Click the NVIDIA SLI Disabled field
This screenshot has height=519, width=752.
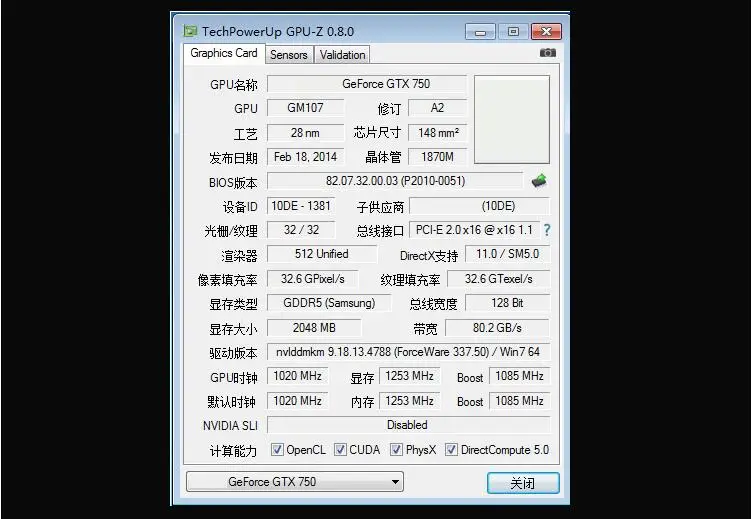(408, 425)
